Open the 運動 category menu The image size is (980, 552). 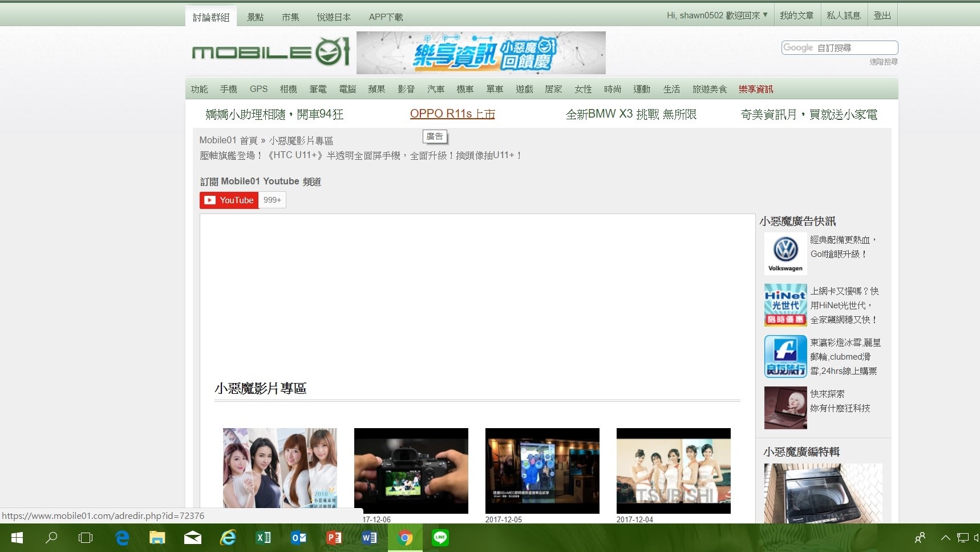[642, 89]
